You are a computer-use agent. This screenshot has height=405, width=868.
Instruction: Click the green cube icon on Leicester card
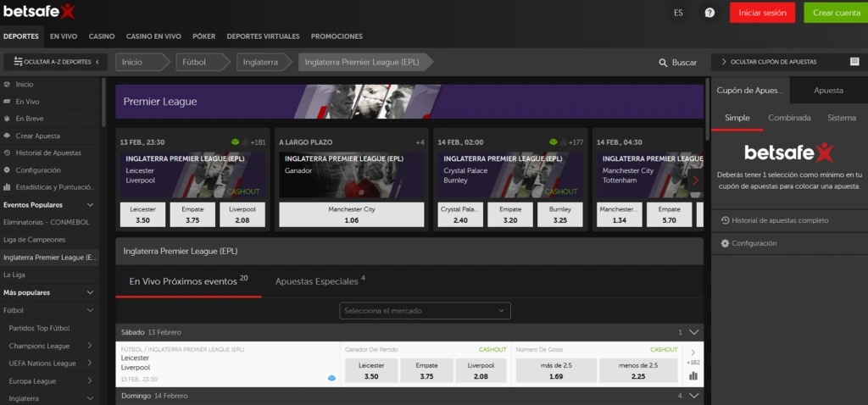tap(236, 142)
